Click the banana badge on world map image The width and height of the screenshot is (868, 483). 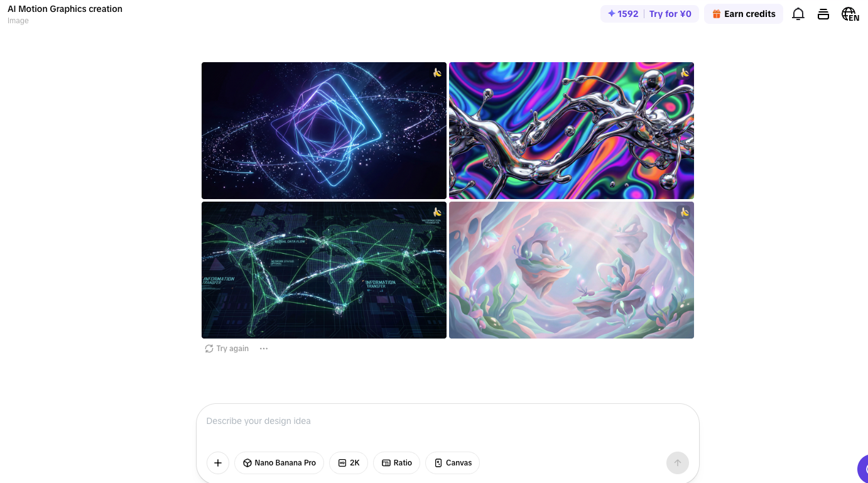(437, 212)
